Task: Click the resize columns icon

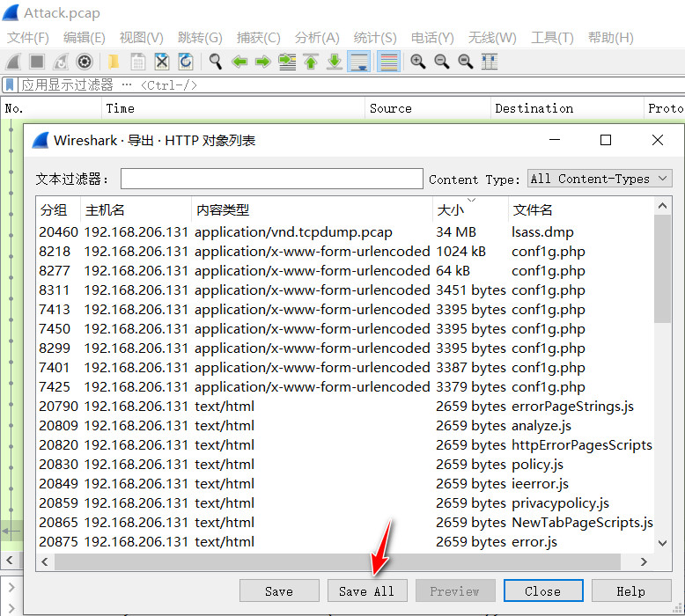Action: (x=490, y=62)
